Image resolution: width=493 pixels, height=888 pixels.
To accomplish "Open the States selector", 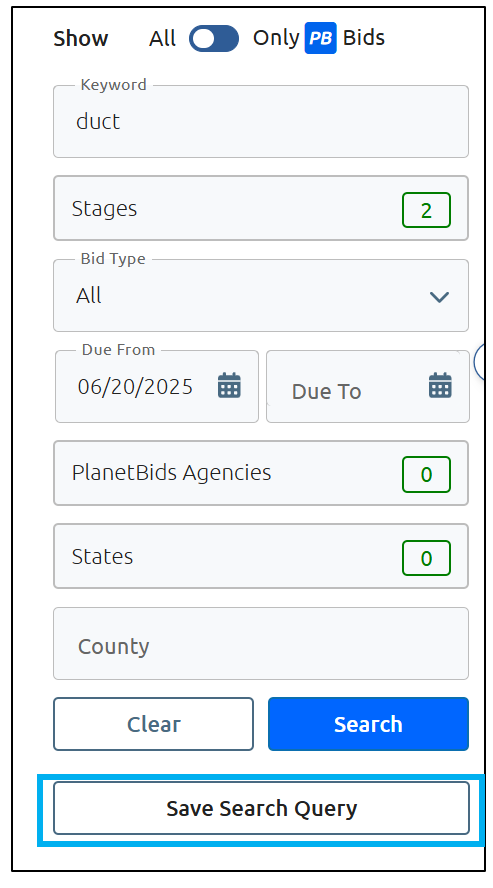I will point(261,557).
